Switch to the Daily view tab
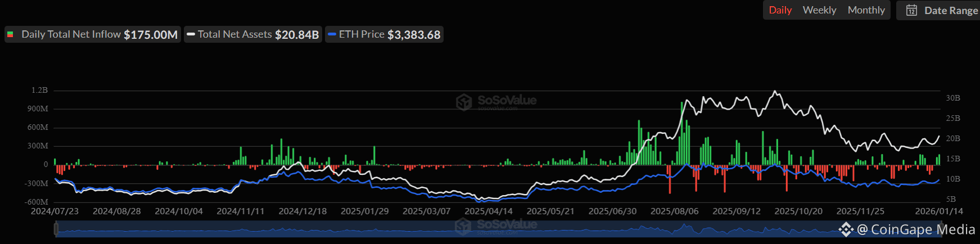 (x=780, y=10)
